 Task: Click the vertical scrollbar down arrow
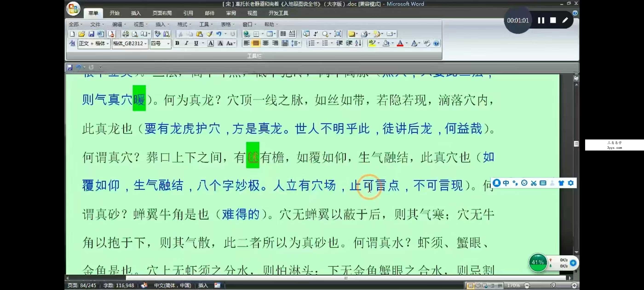tap(576, 252)
